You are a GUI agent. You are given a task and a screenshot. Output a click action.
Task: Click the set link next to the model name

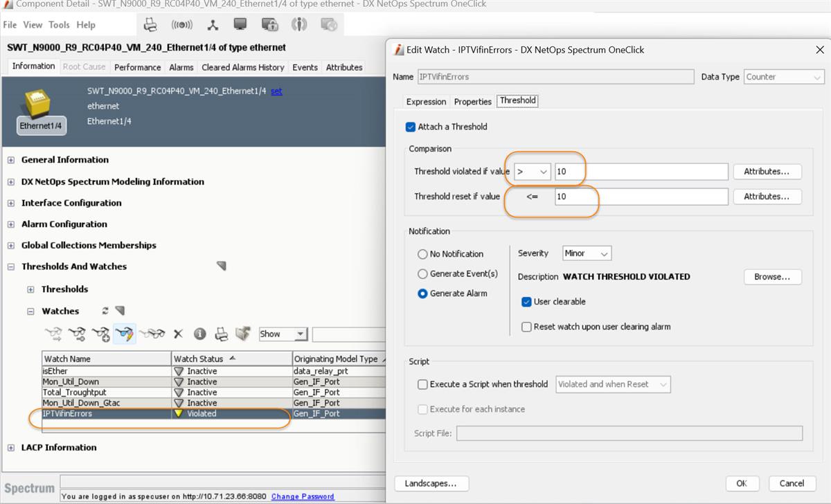tap(276, 91)
